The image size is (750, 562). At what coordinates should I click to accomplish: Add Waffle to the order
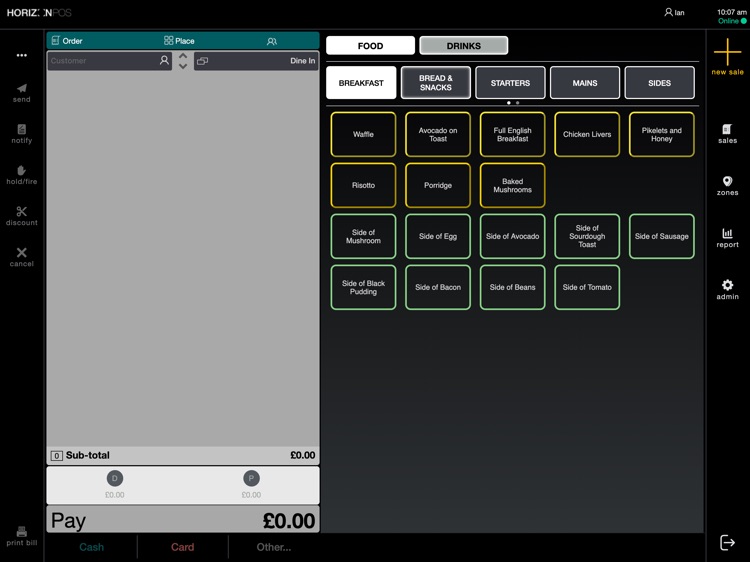[363, 134]
